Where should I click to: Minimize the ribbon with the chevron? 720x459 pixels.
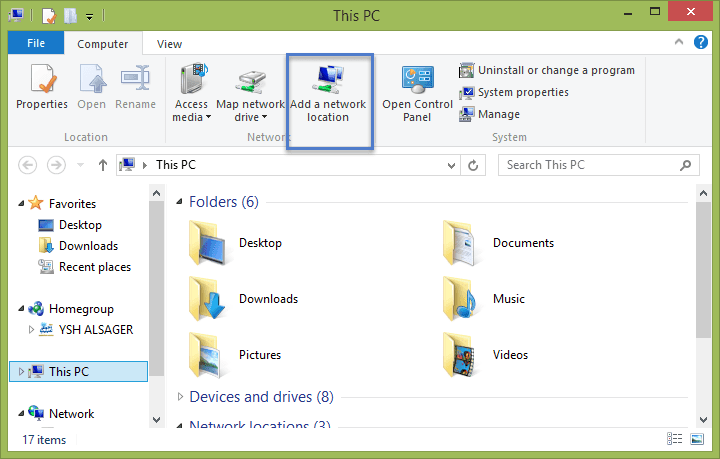679,42
